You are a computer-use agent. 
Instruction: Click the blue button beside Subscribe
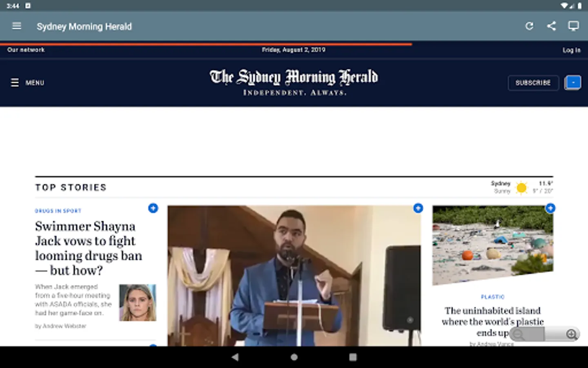(572, 83)
